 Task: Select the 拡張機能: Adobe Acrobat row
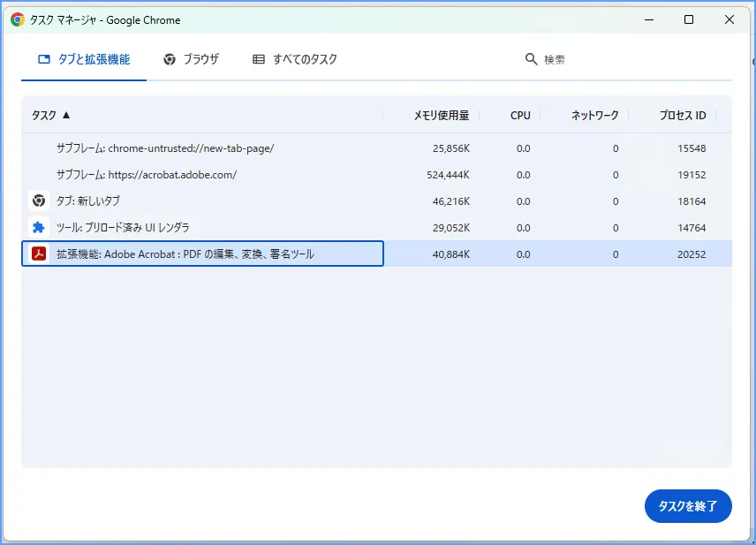[x=376, y=254]
